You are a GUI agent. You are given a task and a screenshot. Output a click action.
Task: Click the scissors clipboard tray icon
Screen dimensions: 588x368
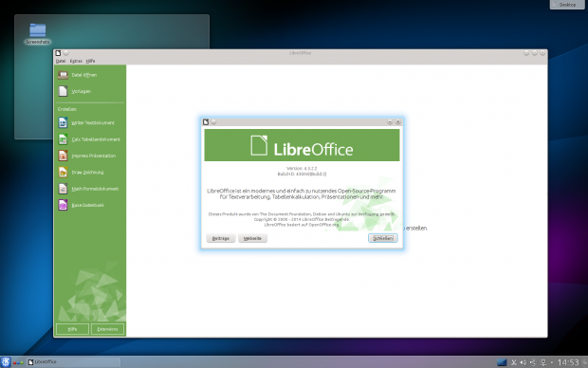click(x=513, y=362)
